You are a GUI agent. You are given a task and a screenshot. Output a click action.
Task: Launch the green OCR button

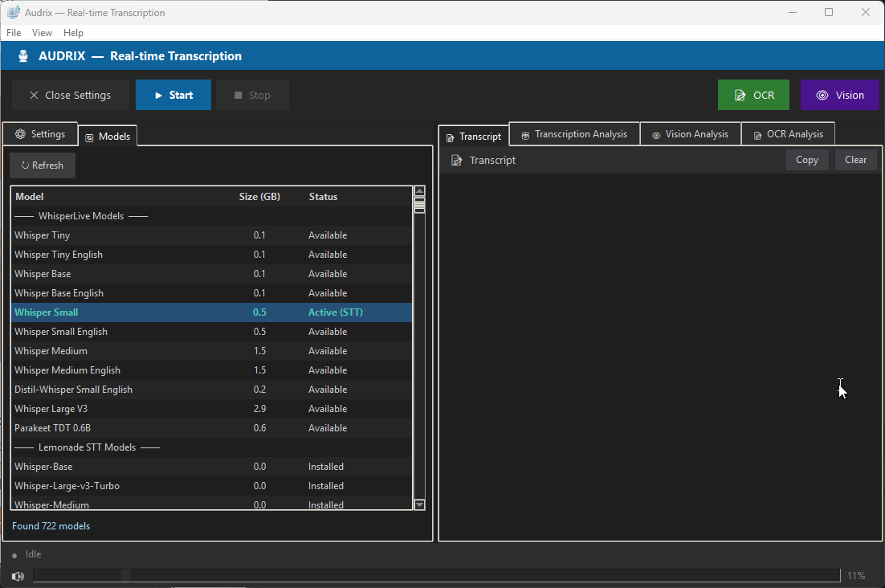pyautogui.click(x=753, y=95)
